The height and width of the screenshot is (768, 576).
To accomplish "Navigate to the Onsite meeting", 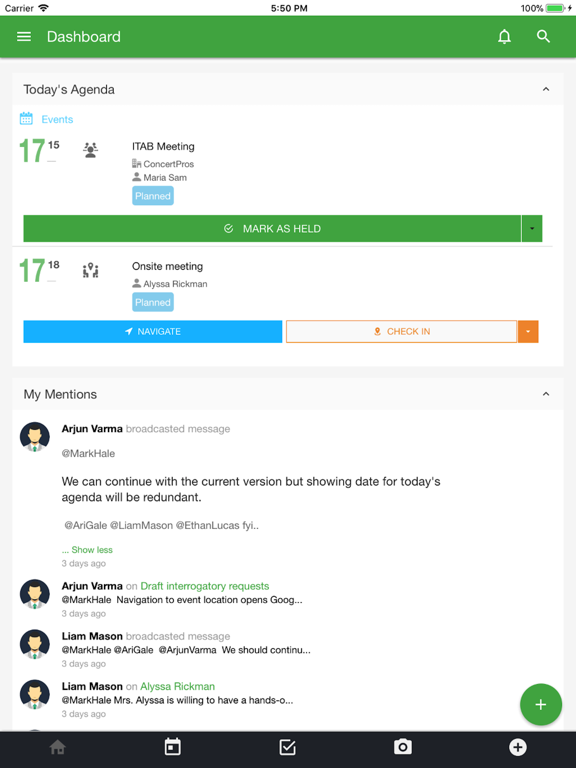I will [x=153, y=332].
